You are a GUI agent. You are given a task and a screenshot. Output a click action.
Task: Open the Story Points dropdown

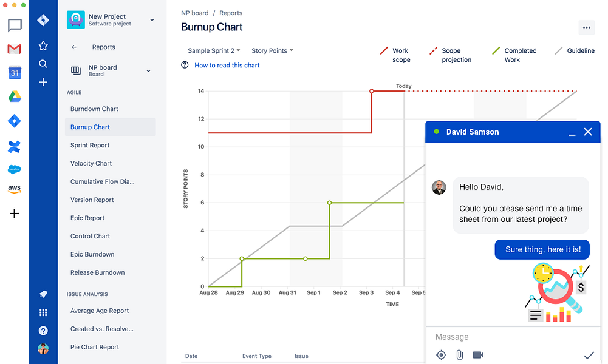tap(272, 51)
